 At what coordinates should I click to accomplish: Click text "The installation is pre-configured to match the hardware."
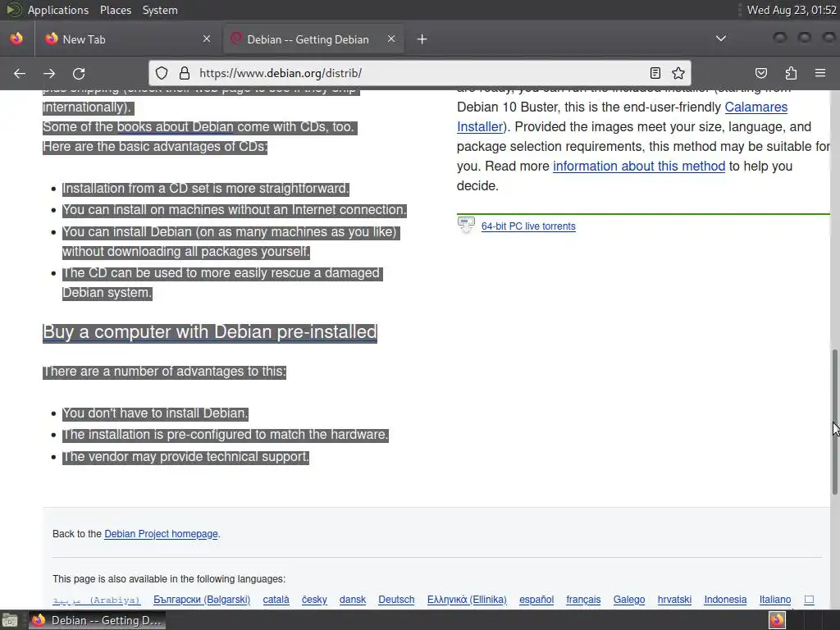click(225, 435)
